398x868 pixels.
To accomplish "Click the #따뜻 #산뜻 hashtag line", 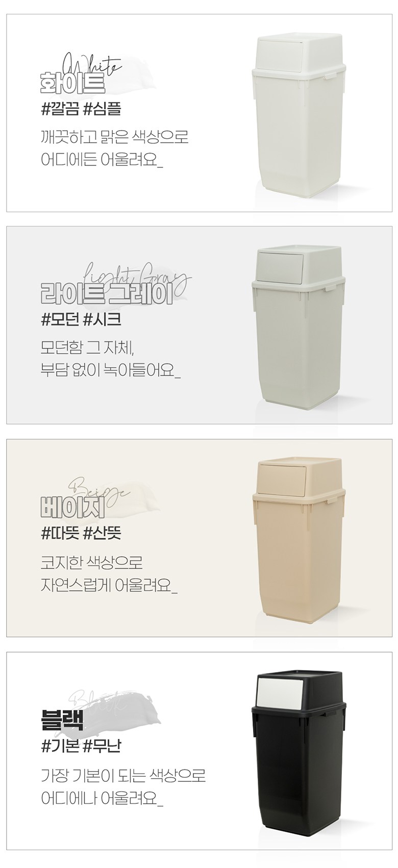I will point(81,534).
